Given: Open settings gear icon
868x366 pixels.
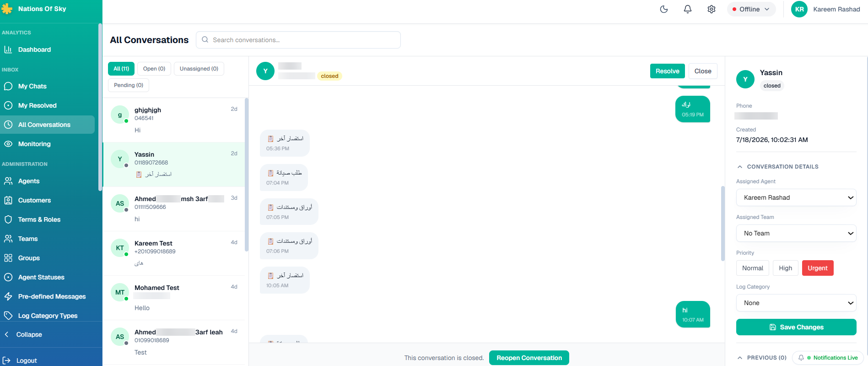Looking at the screenshot, I should click(x=712, y=9).
